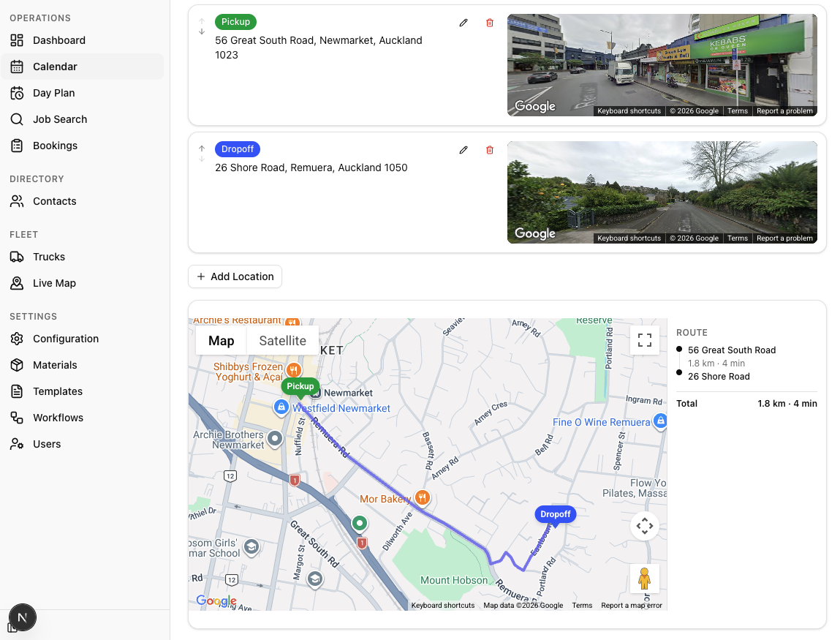Click the Users icon in sidebar
This screenshot has height=640, width=840.
click(x=17, y=444)
